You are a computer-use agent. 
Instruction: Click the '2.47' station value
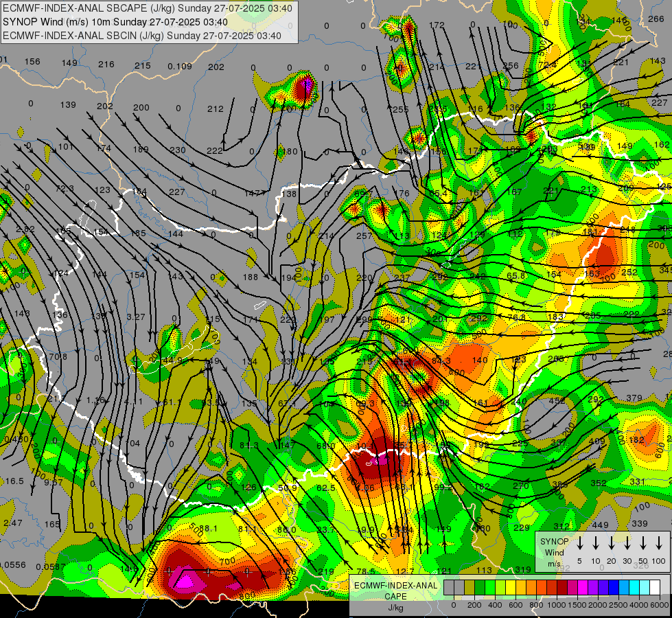pos(13,523)
